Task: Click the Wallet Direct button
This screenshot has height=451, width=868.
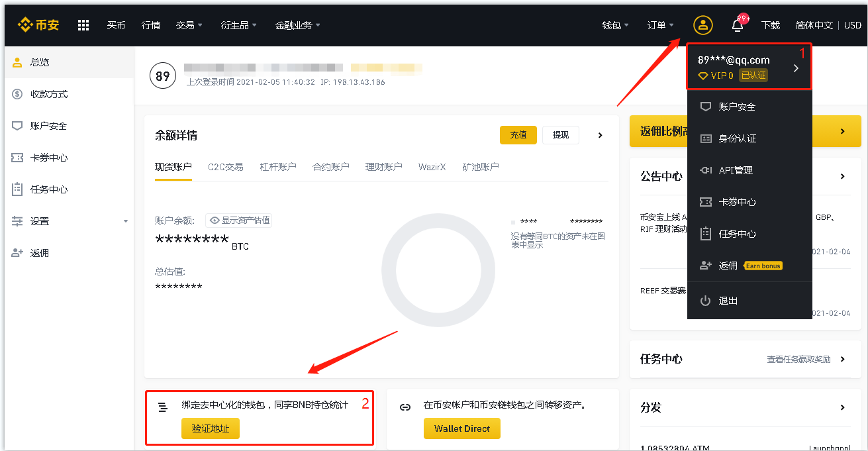Action: click(x=462, y=428)
